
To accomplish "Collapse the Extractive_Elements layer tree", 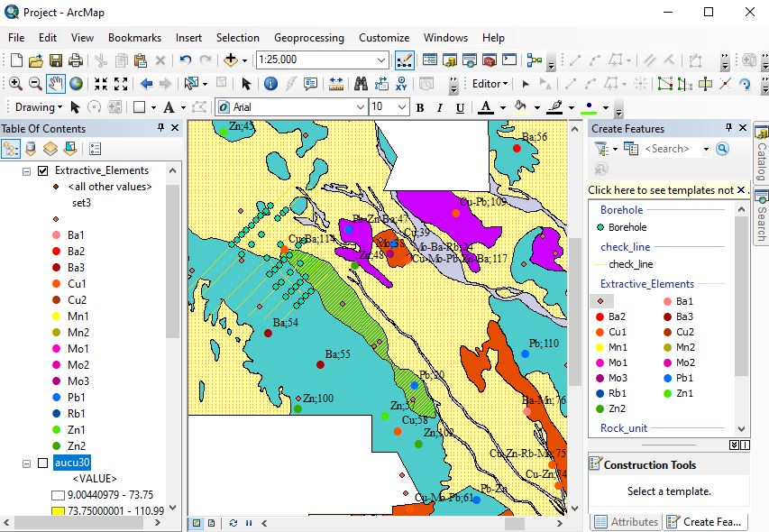I will click(26, 171).
